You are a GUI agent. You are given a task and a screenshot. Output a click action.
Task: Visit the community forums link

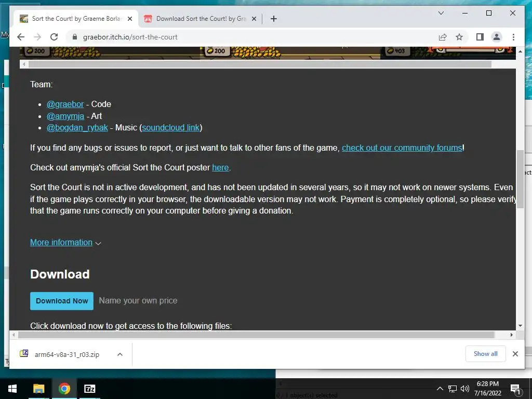(x=402, y=148)
